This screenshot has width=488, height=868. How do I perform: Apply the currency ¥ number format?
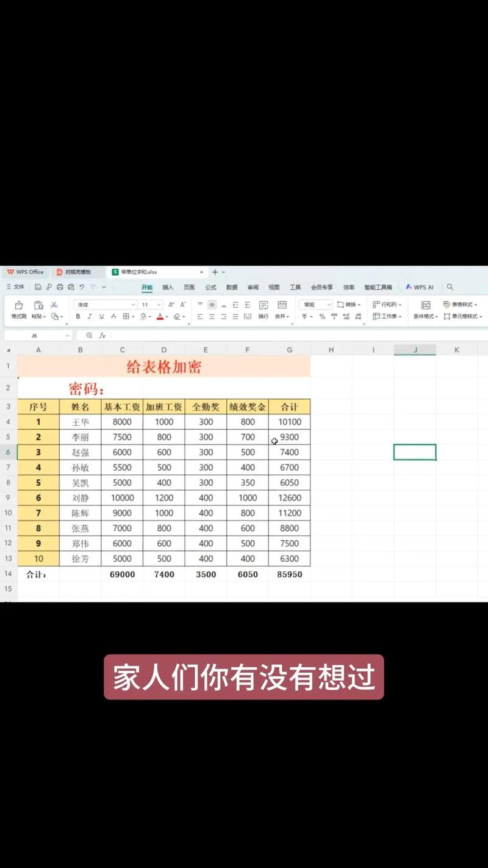[304, 316]
